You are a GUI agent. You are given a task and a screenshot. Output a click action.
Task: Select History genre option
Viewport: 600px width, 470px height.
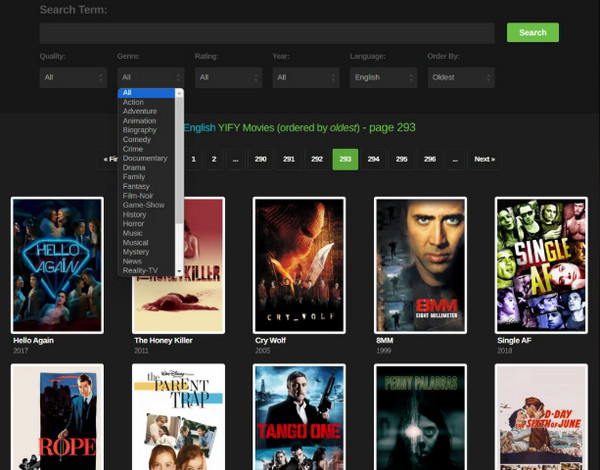click(147, 214)
